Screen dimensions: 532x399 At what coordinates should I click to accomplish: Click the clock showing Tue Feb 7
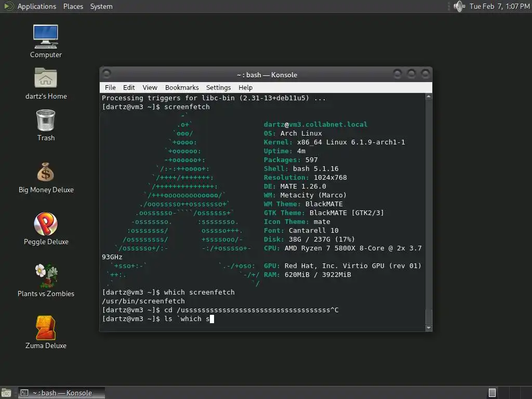[499, 6]
